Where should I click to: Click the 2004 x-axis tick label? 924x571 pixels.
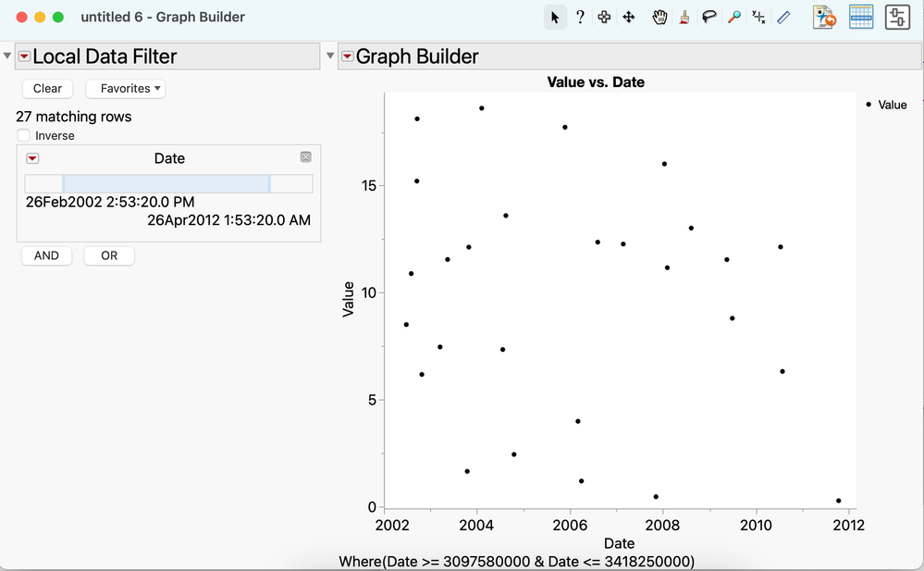476,525
